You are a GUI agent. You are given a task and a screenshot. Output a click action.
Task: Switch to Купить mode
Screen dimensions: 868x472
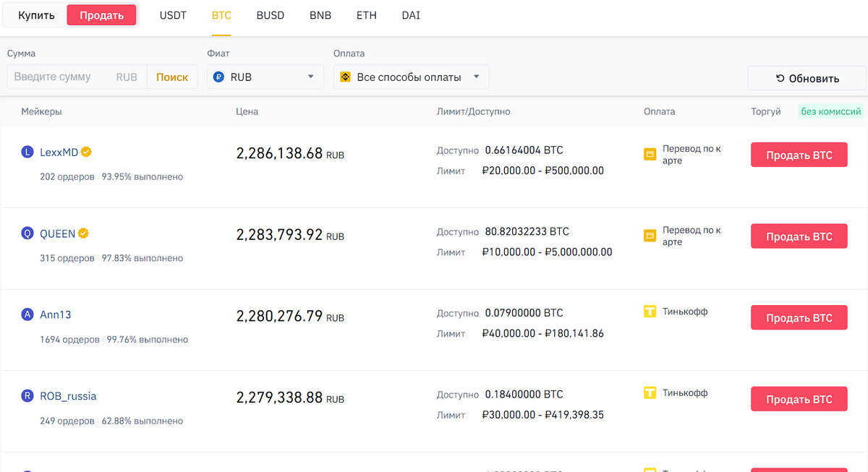(36, 15)
